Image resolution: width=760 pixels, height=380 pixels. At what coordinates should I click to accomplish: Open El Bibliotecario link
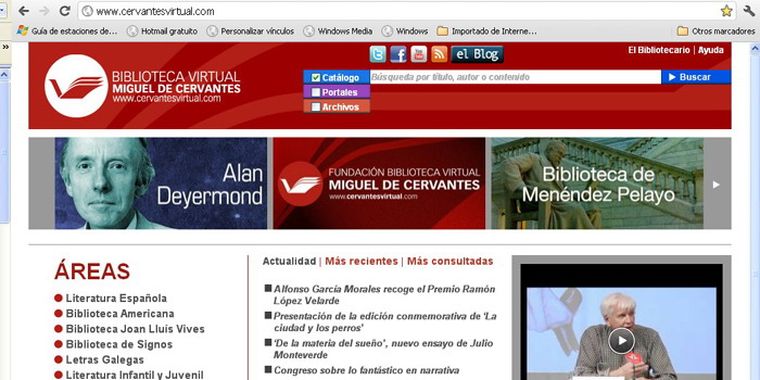point(659,50)
